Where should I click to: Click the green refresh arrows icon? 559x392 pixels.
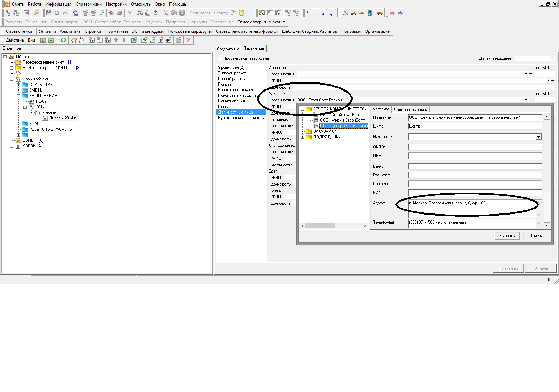click(64, 40)
